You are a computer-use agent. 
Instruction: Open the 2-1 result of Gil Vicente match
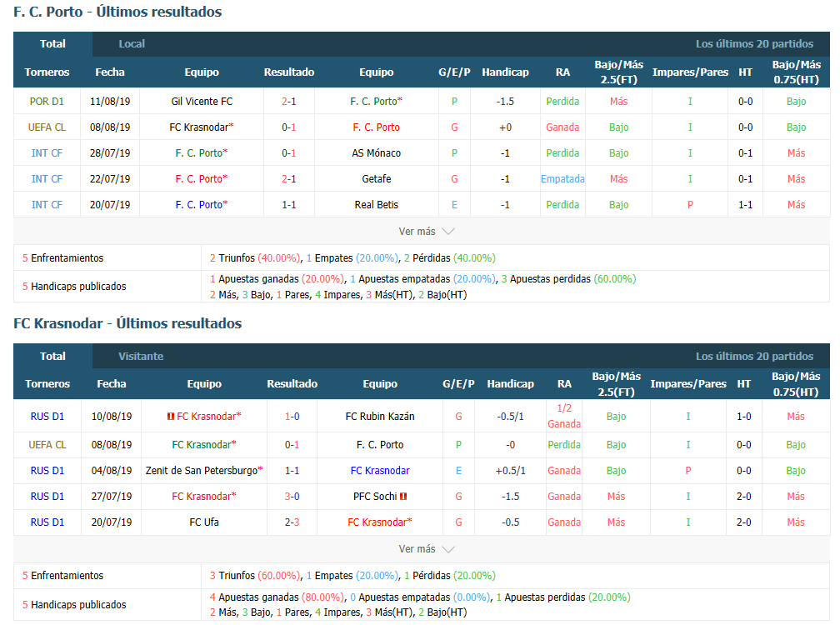[288, 101]
